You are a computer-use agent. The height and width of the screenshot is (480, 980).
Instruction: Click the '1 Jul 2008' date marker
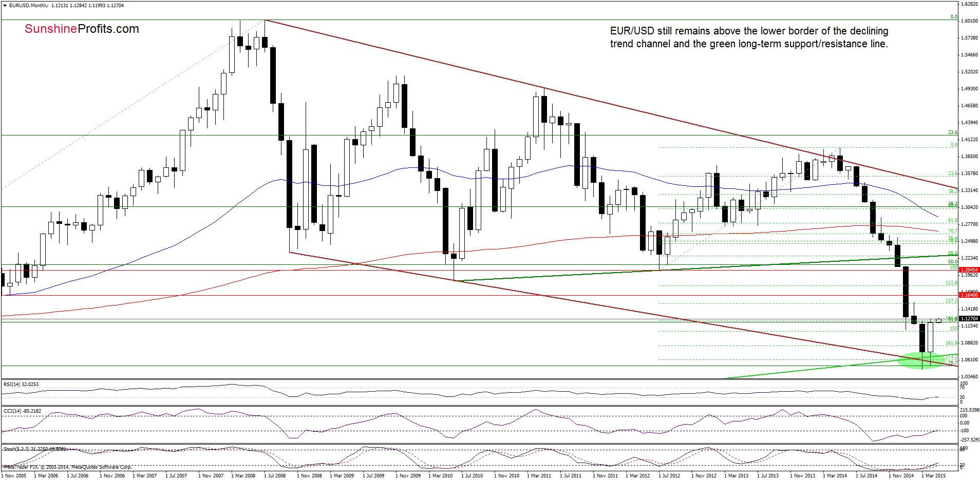[275, 476]
